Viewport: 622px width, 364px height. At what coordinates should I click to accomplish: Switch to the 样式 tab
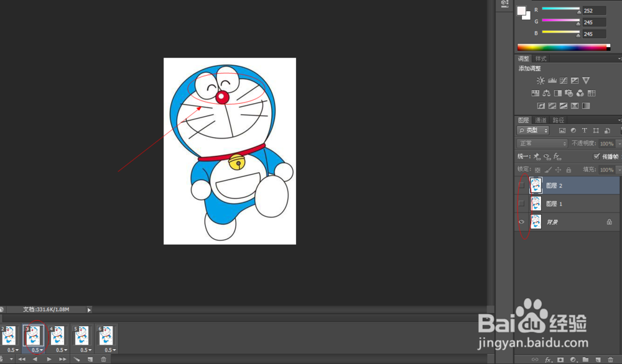pos(541,58)
